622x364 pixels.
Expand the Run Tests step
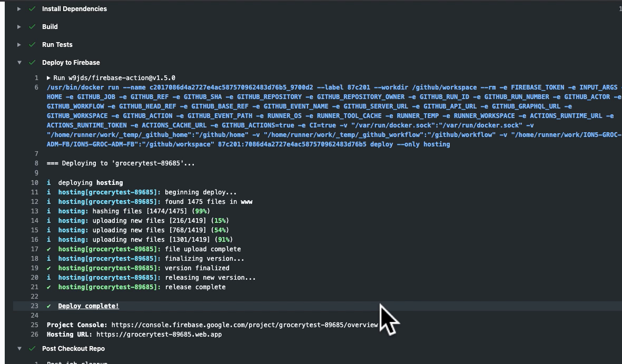(18, 44)
